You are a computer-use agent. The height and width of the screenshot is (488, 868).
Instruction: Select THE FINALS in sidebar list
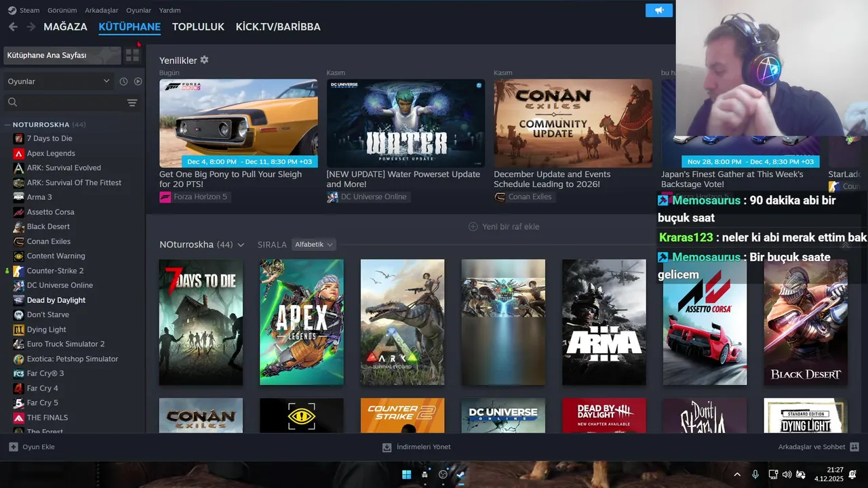pyautogui.click(x=47, y=418)
